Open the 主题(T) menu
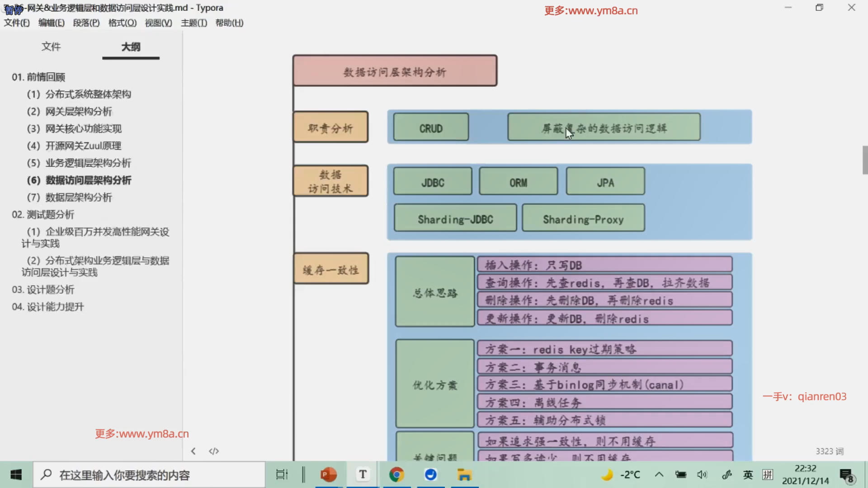868x488 pixels. tap(193, 23)
